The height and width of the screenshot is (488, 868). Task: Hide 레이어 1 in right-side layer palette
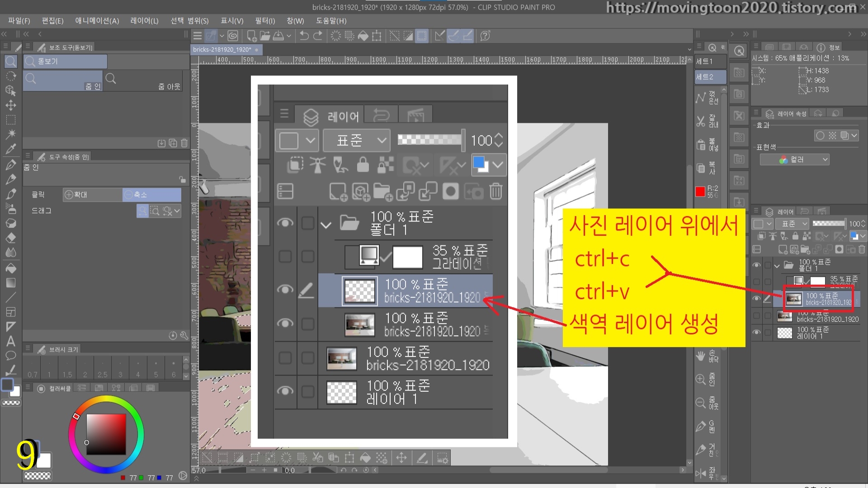point(756,333)
